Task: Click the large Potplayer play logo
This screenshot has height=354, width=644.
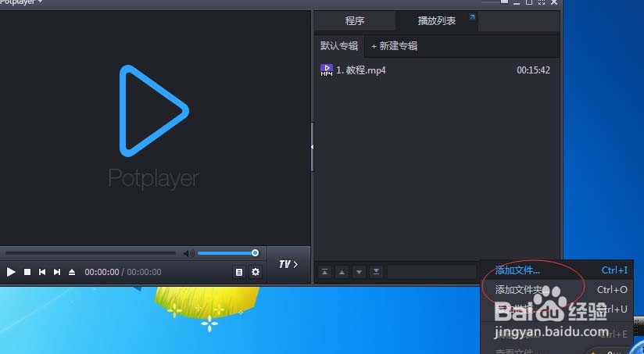Action: click(154, 111)
